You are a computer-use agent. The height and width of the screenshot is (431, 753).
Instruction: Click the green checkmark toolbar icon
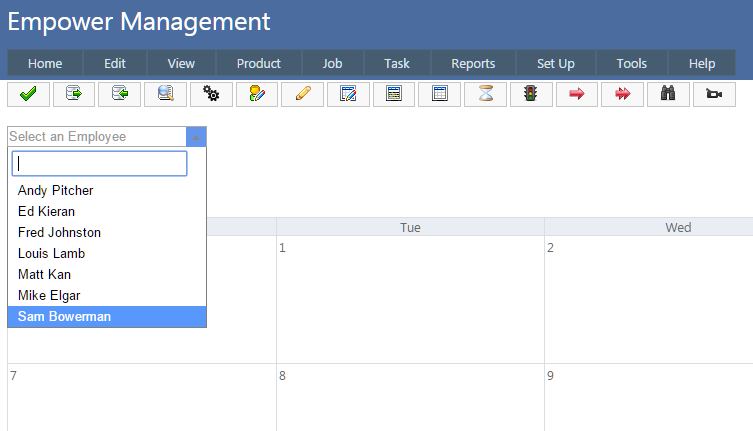point(28,94)
